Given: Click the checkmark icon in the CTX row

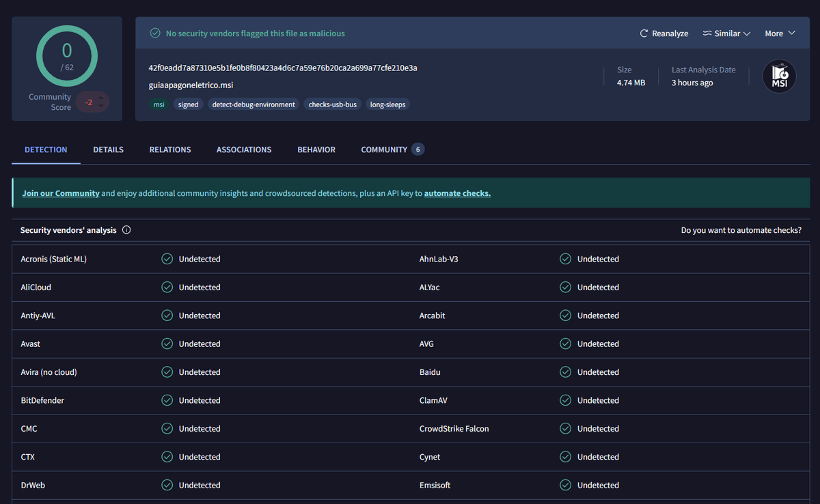Looking at the screenshot, I should tap(167, 457).
